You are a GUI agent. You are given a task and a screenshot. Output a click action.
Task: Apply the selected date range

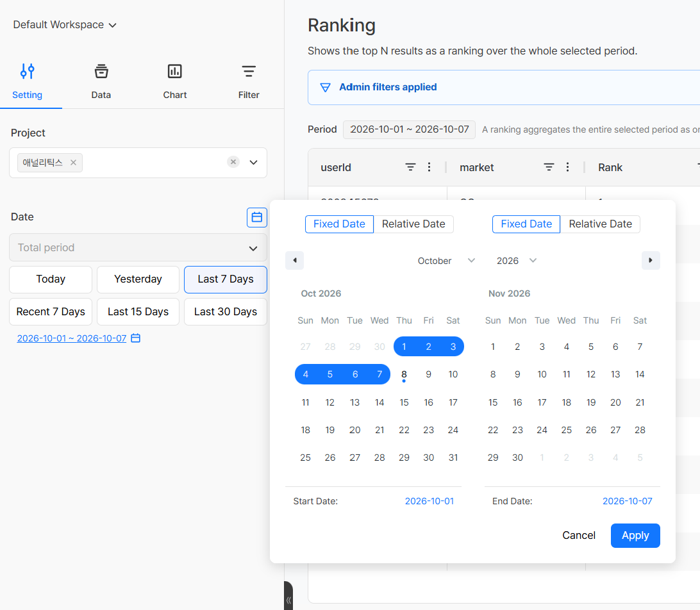[x=635, y=536]
